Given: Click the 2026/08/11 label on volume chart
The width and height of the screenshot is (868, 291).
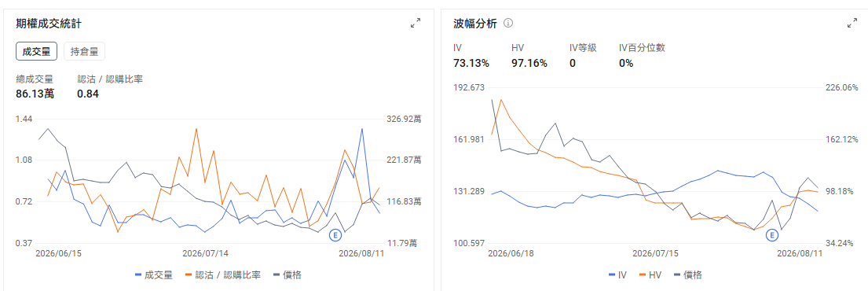Looking at the screenshot, I should (x=361, y=253).
